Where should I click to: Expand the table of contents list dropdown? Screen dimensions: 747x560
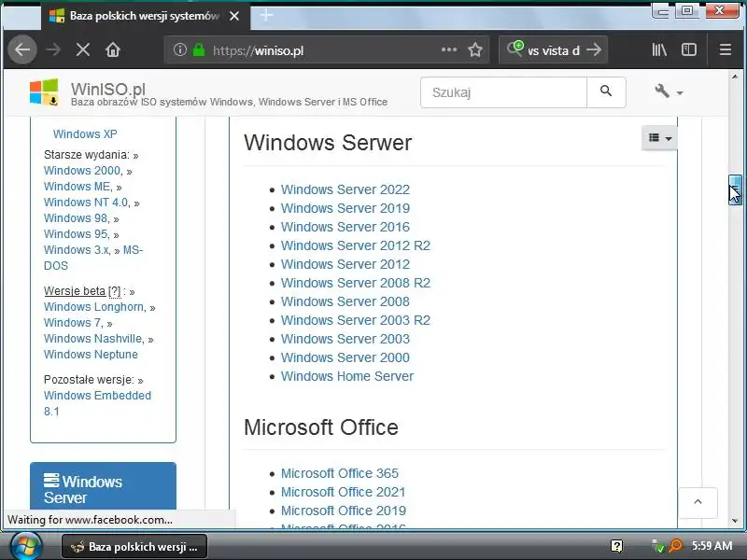660,138
